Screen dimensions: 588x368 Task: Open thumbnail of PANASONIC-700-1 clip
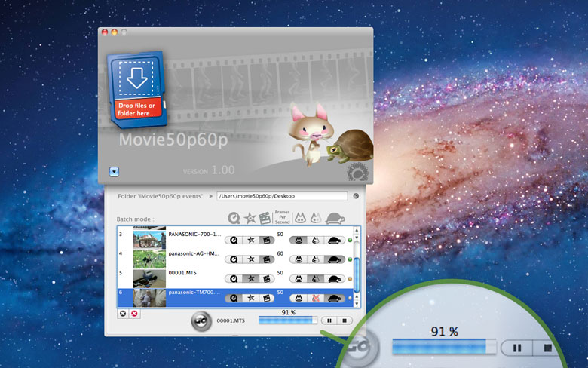[x=149, y=238]
